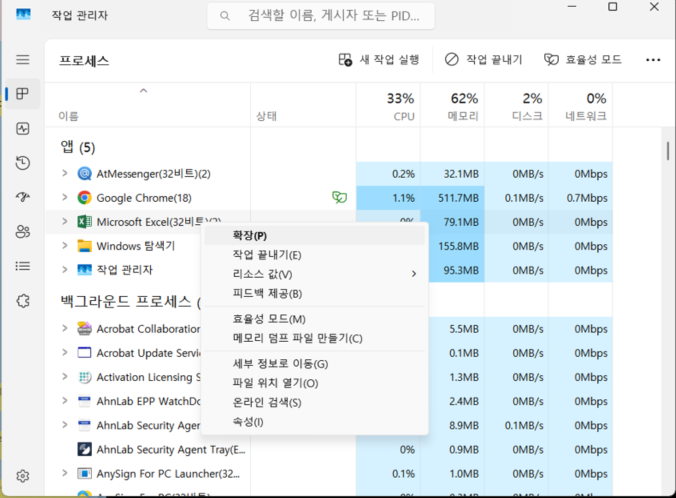Click the Activation Licensing process icon
676x498 pixels.
coord(84,377)
